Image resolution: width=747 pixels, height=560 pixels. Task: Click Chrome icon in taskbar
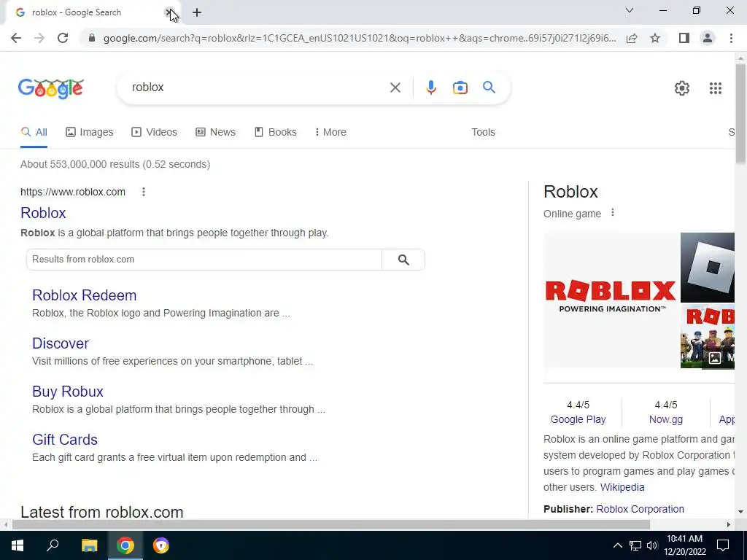click(x=125, y=545)
